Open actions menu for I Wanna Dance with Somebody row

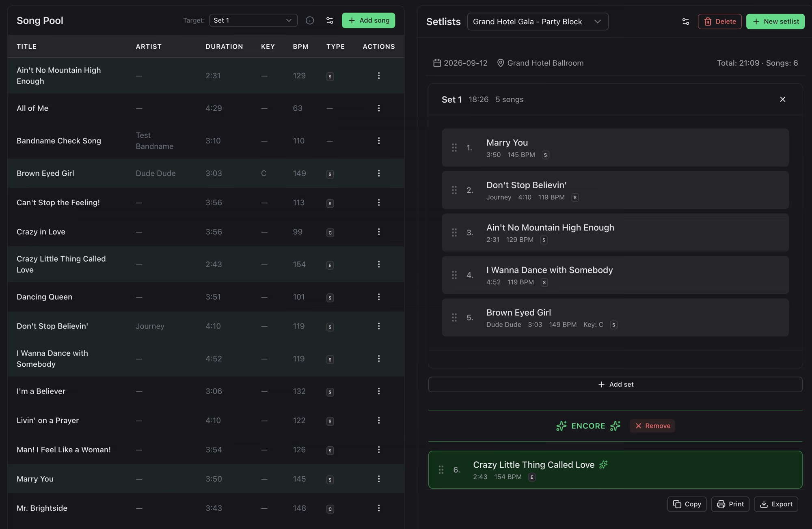click(379, 359)
